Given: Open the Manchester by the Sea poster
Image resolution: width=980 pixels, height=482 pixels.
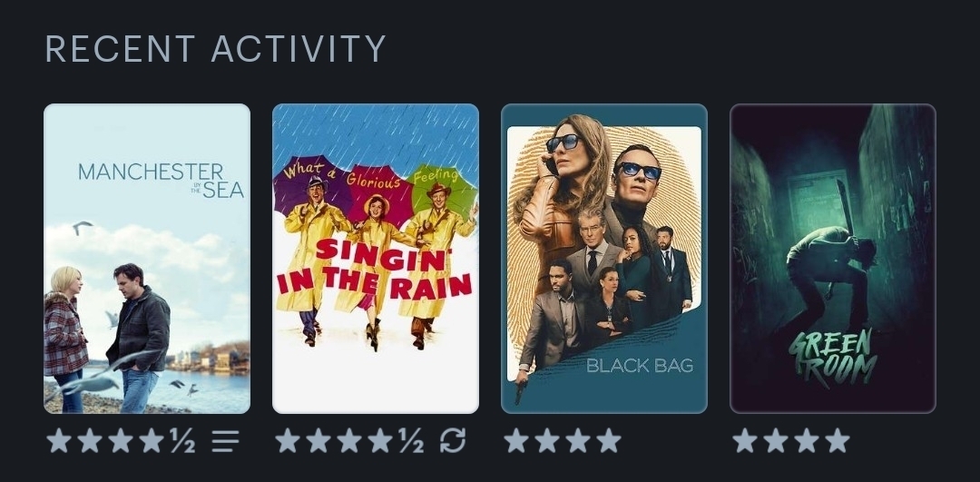Looking at the screenshot, I should [x=147, y=258].
